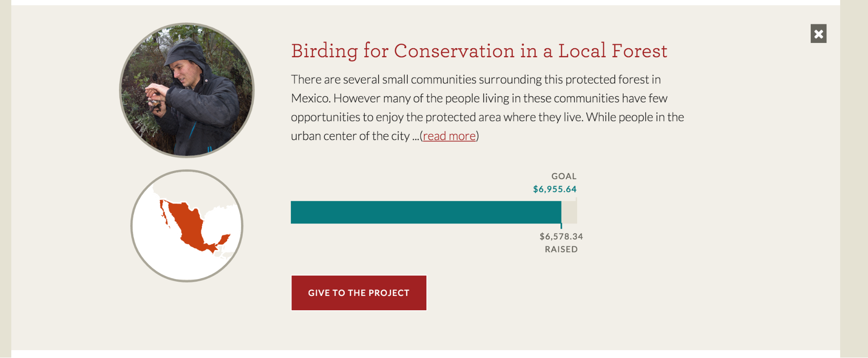Click the teal fundraising progress bar

426,213
